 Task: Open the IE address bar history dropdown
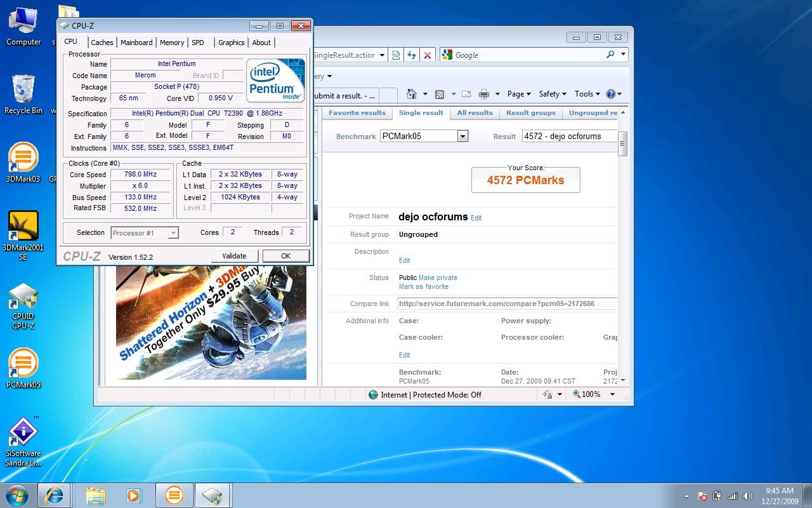click(383, 55)
